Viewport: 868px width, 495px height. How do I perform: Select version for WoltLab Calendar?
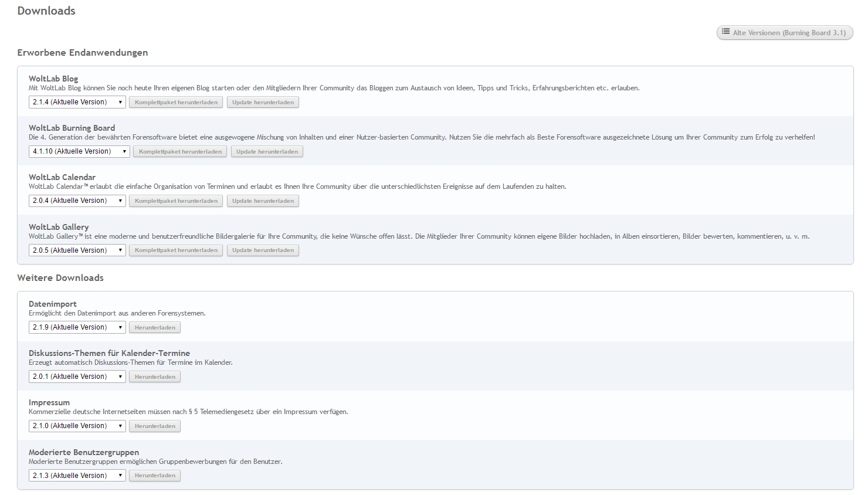[77, 201]
